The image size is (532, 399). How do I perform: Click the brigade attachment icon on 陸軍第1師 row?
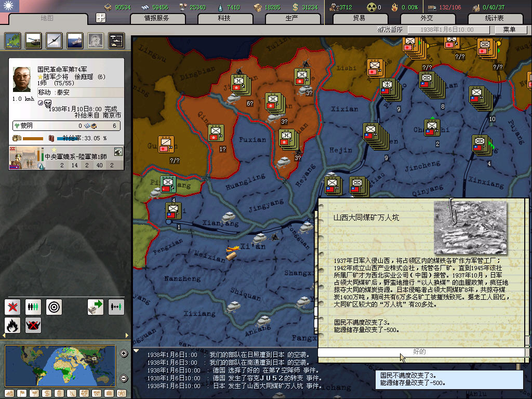(x=118, y=152)
